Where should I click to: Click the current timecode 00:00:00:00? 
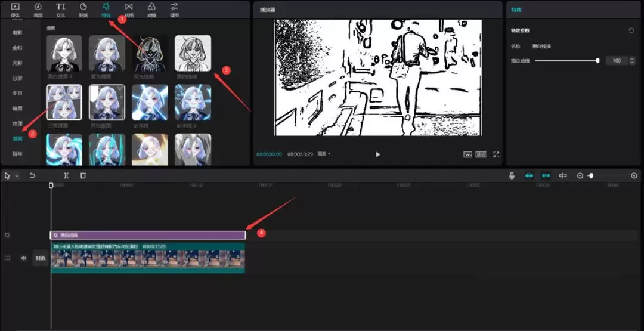[x=270, y=154]
